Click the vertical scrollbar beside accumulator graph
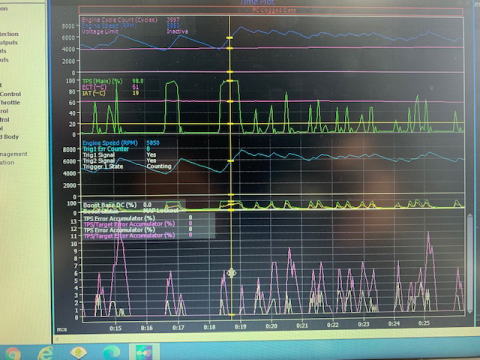The width and height of the screenshot is (480, 360). [x=470, y=263]
